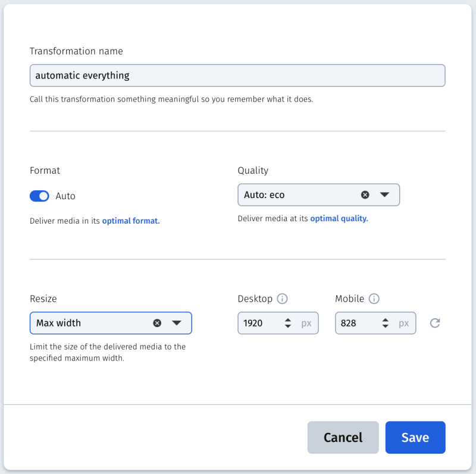Image resolution: width=476 pixels, height=474 pixels.
Task: Increase Mobile width with up arrow
Action: (385, 320)
